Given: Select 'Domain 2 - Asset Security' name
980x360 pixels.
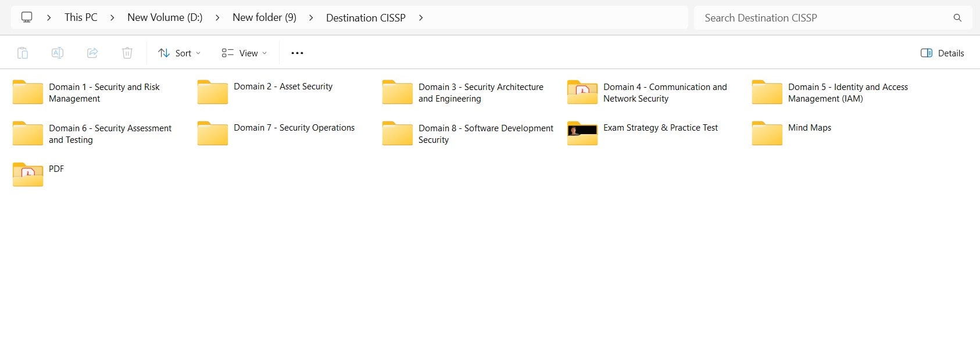Looking at the screenshot, I should 283,87.
